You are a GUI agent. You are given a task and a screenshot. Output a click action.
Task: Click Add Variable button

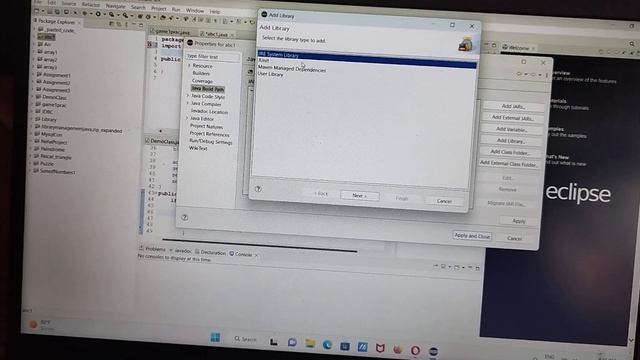511,129
